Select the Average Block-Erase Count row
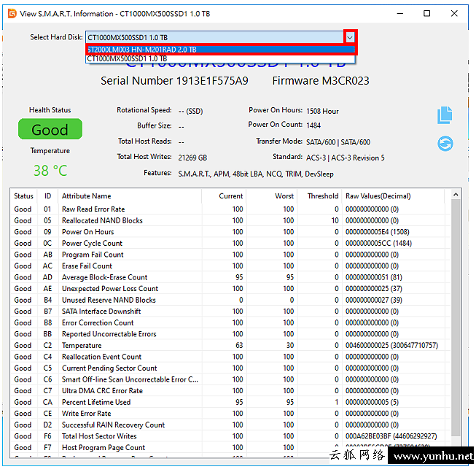 click(x=231, y=277)
